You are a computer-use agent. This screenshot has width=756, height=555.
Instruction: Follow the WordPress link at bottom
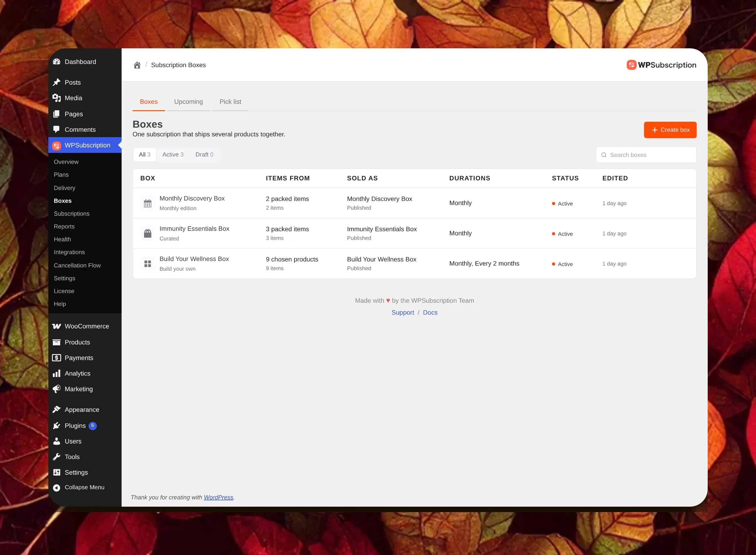click(x=219, y=497)
